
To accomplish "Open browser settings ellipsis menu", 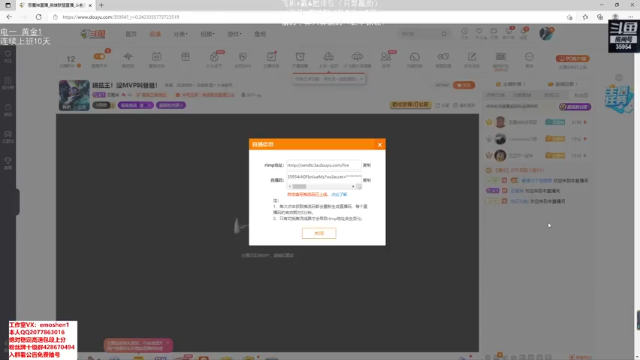I will (x=631, y=17).
